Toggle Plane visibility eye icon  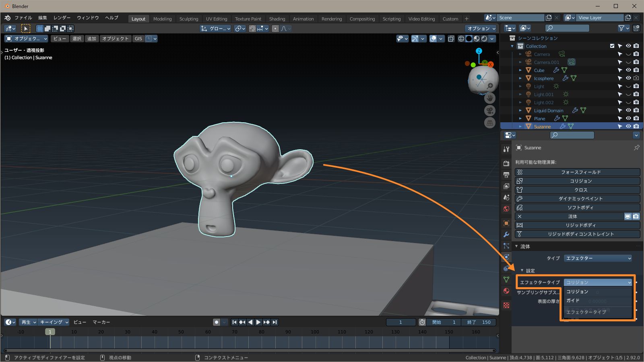click(628, 118)
